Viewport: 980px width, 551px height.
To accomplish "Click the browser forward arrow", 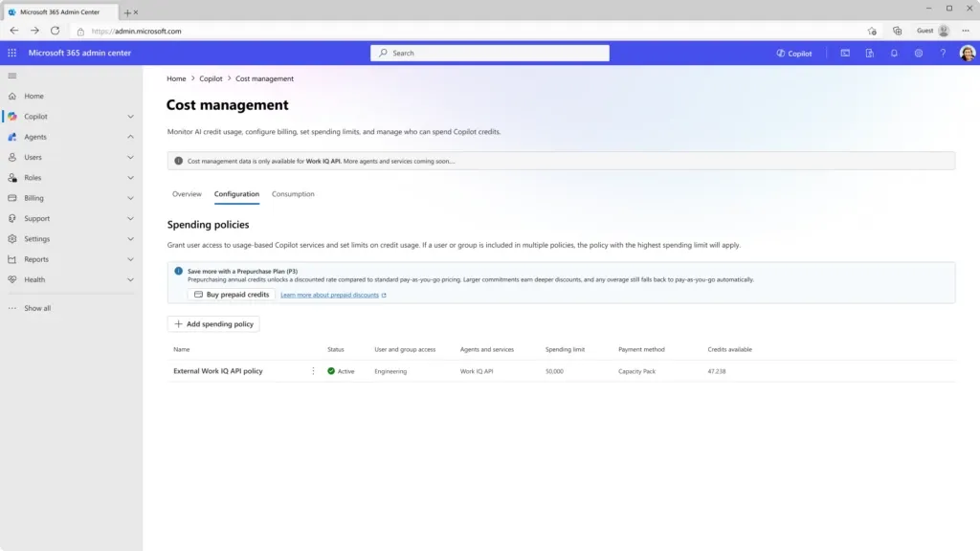I will pos(34,31).
